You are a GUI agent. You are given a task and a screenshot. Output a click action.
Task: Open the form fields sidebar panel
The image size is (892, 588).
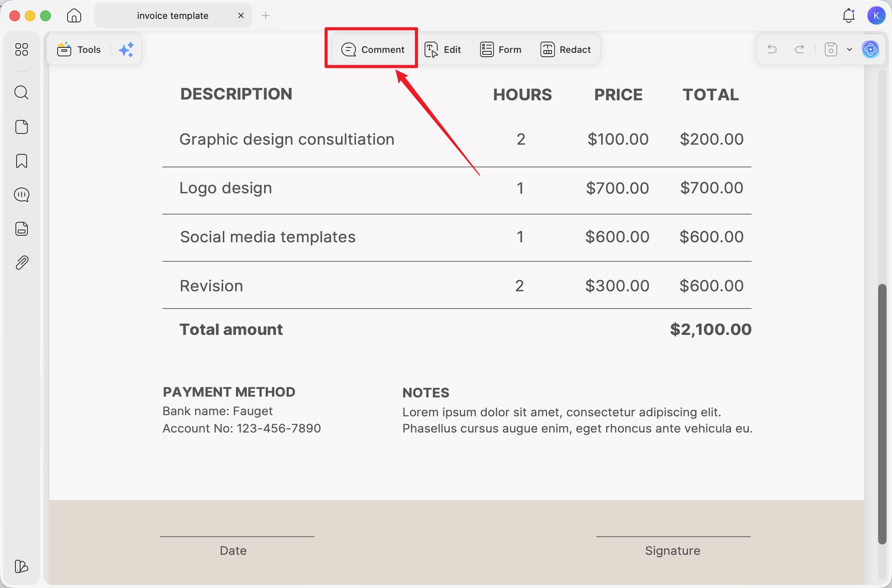[22, 229]
